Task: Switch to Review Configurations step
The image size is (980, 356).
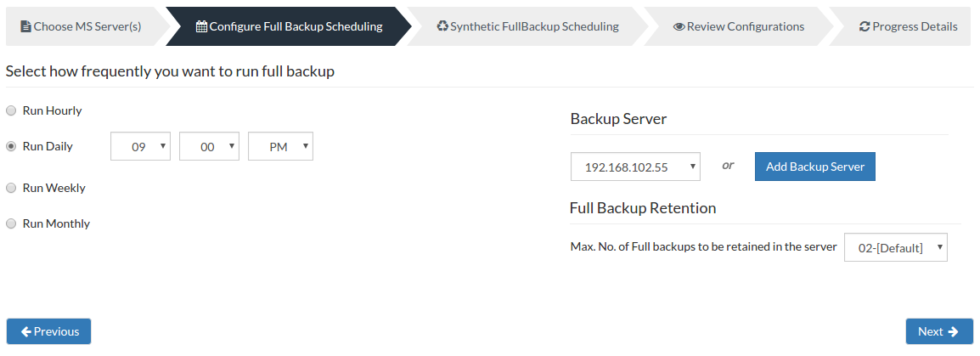Action: (739, 26)
